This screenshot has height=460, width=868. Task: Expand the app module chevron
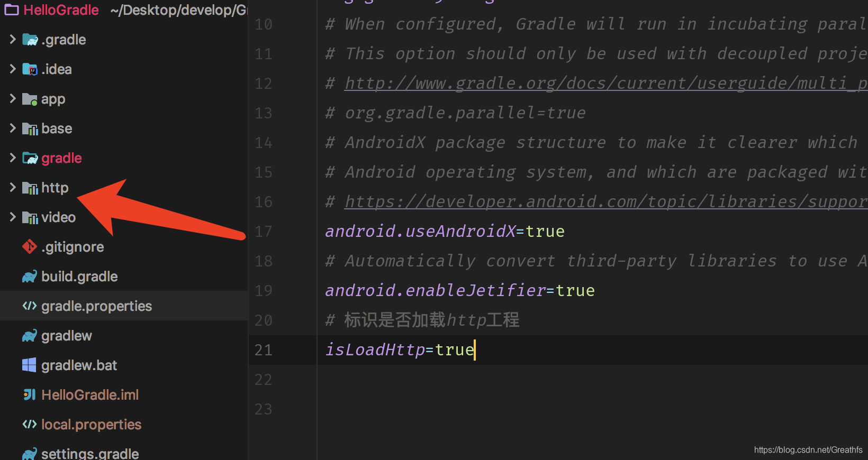pos(13,98)
